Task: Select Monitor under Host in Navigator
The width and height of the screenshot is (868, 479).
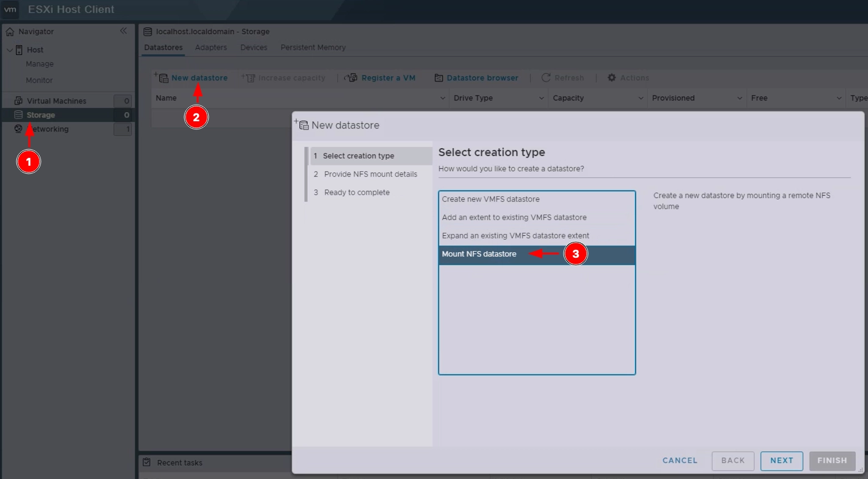Action: pos(39,80)
